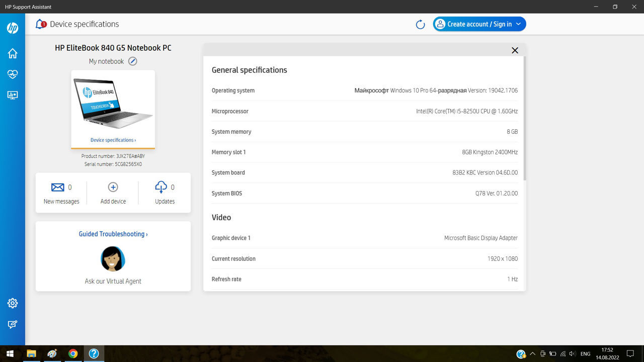This screenshot has height=362, width=644.
Task: Click the notification bell icon
Action: pos(40,24)
